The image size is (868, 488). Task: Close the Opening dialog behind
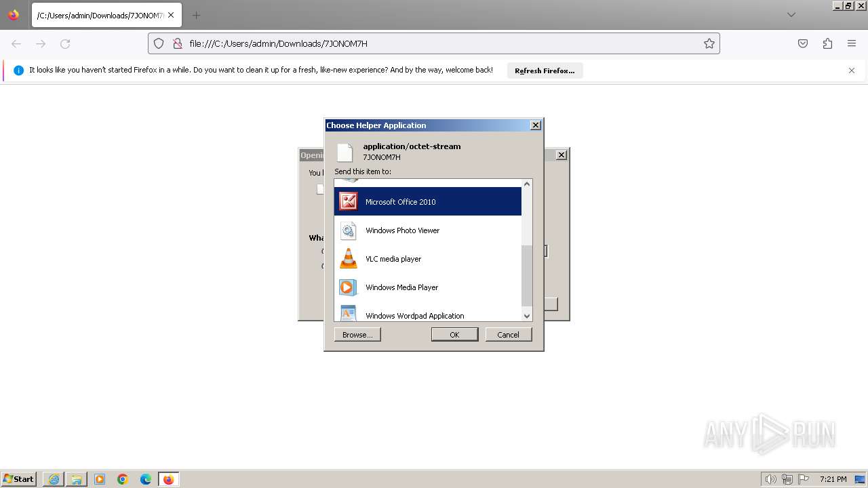point(561,155)
